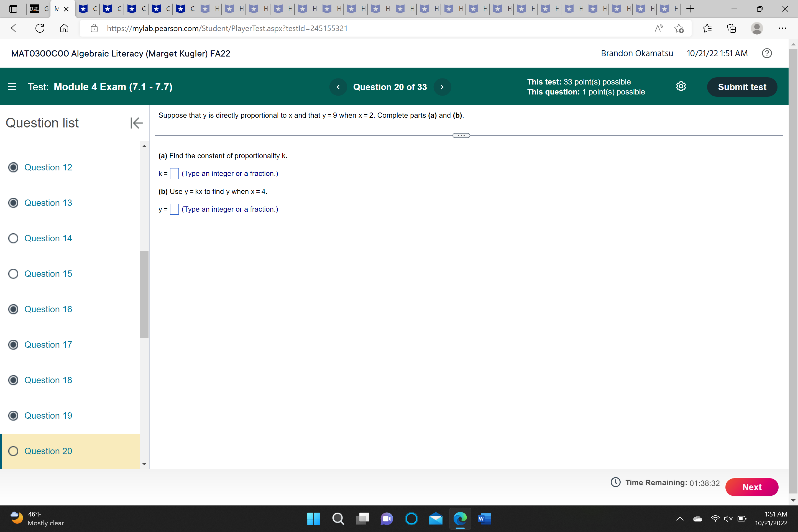Open the test settings gear icon
Viewport: 798px width, 532px height.
[x=681, y=86]
